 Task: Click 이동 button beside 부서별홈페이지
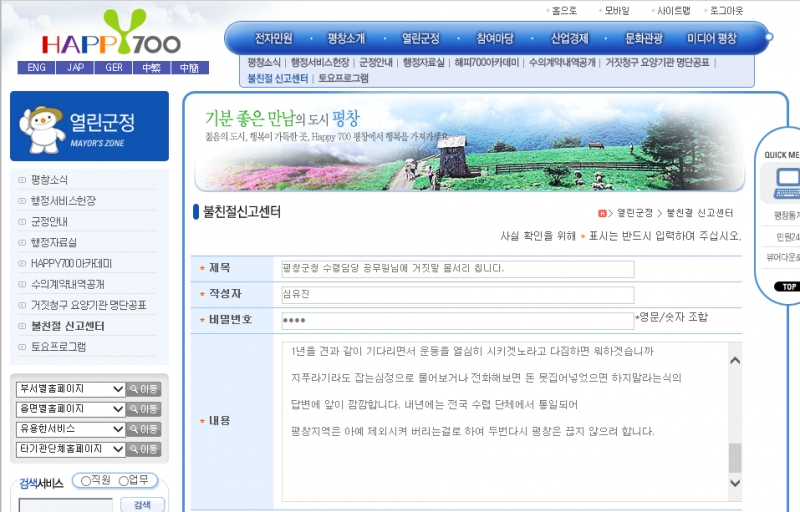(x=143, y=389)
